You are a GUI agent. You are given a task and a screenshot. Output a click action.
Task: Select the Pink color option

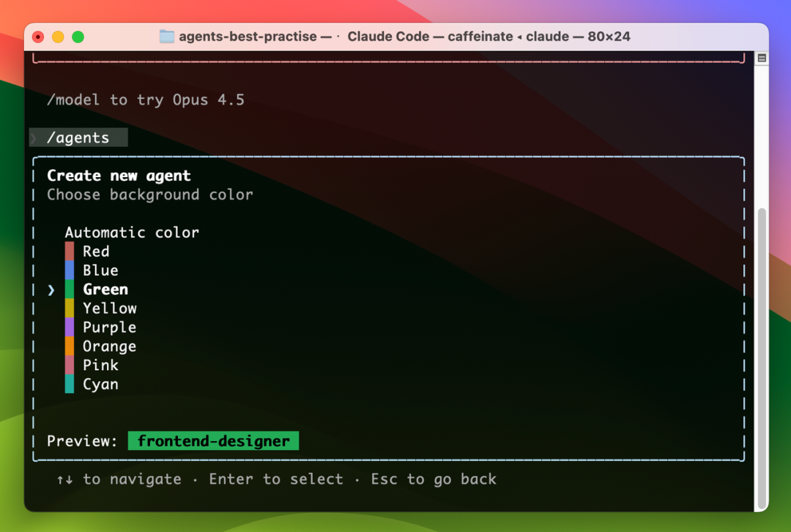tap(100, 365)
